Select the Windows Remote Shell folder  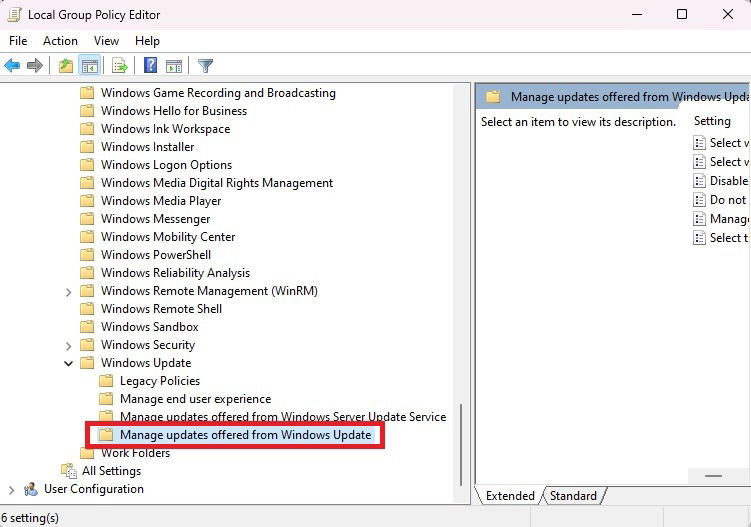click(161, 309)
